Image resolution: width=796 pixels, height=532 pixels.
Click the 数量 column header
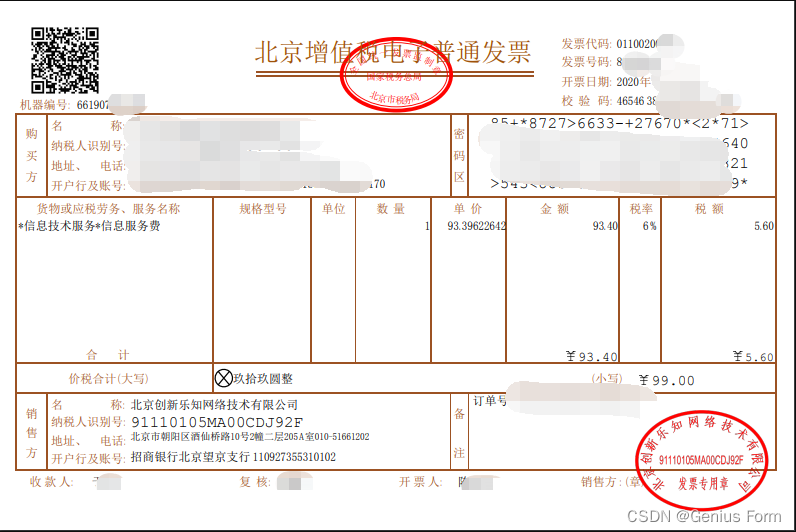click(x=391, y=209)
